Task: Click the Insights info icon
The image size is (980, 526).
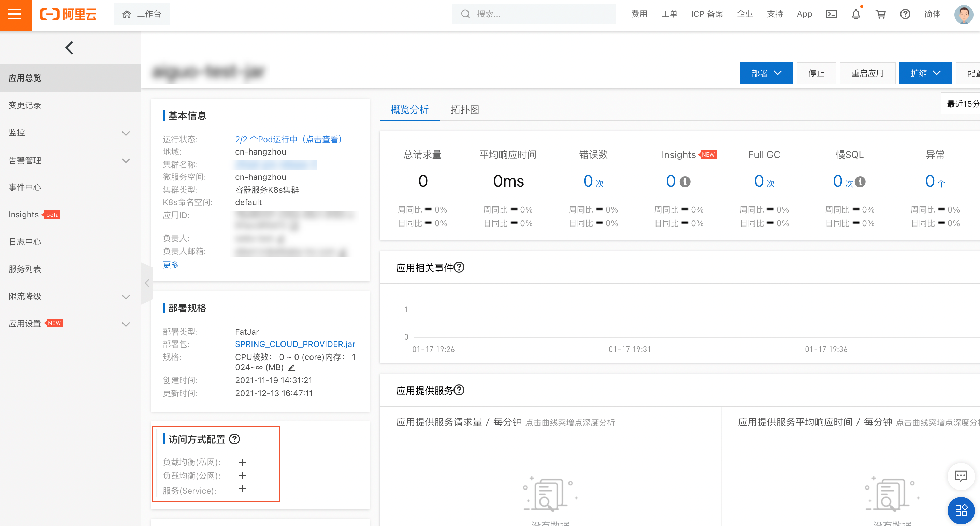Action: point(685,182)
